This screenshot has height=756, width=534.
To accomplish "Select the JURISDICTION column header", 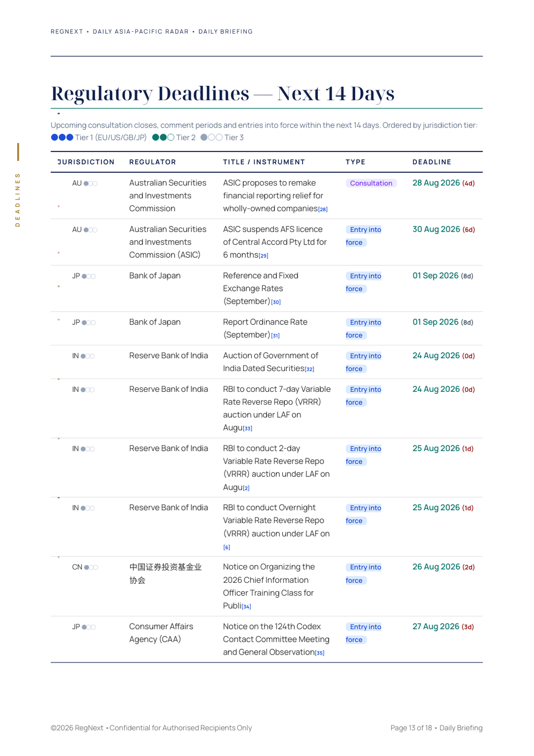I will click(86, 162).
